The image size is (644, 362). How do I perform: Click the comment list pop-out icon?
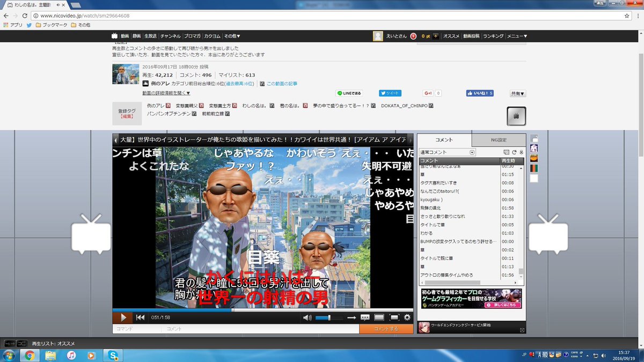pos(506,152)
